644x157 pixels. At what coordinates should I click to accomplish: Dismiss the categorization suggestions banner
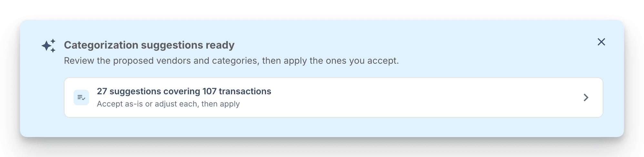coord(601,42)
